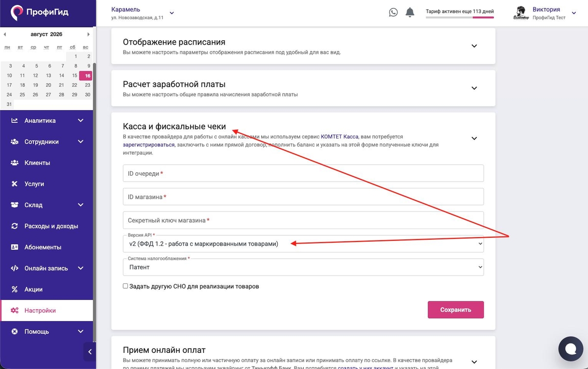This screenshot has width=588, height=369.
Task: Focus the ID очереди field
Action: coord(303,173)
